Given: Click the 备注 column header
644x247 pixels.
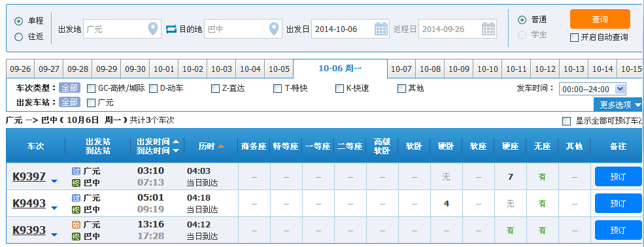Looking at the screenshot, I should 618,146.
